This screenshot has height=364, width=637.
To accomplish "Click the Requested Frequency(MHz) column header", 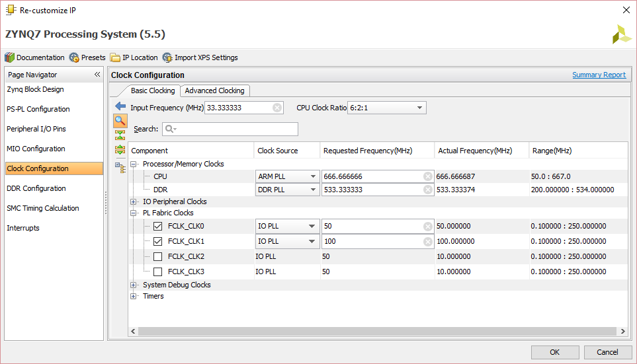I will tap(378, 151).
